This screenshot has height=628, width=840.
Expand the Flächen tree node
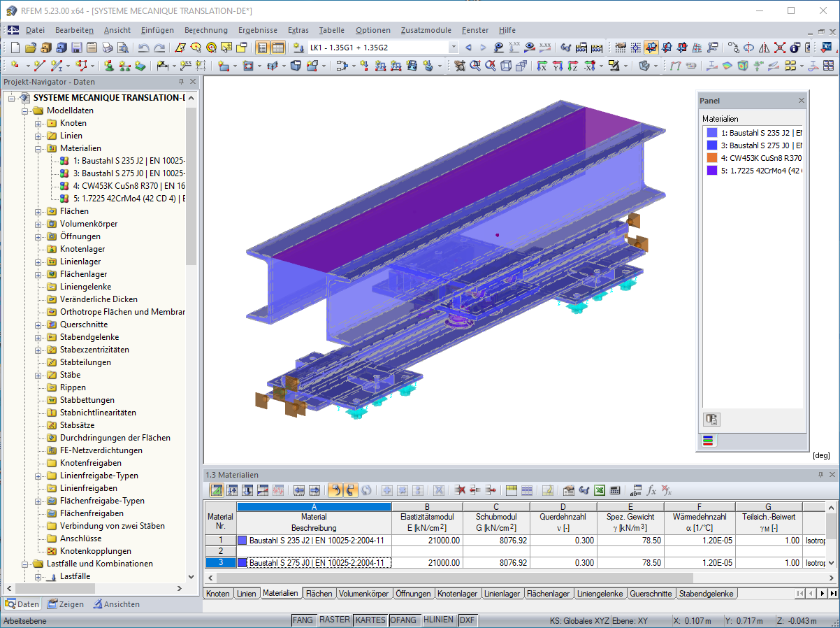pyautogui.click(x=38, y=211)
